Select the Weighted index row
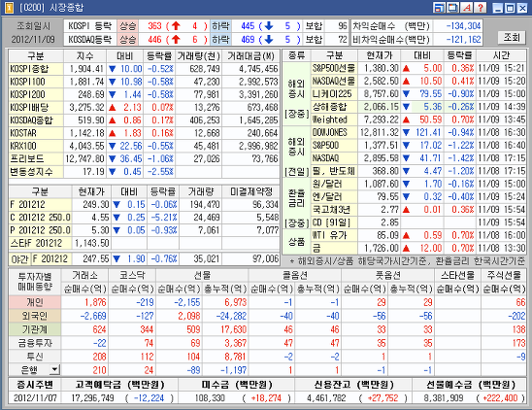532x410 pixels. (418, 120)
